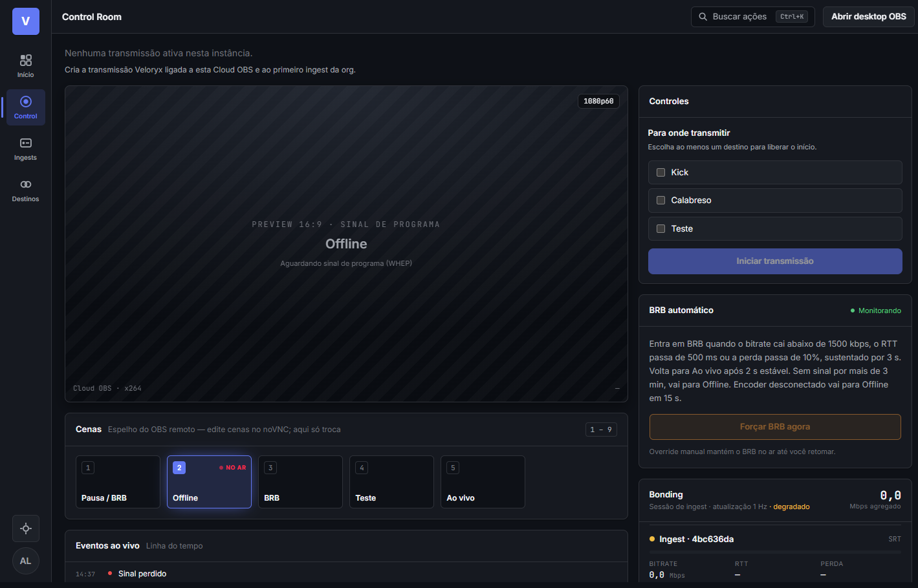The width and height of the screenshot is (918, 588).
Task: Click the 1080p60 resolution badge
Action: coord(598,102)
